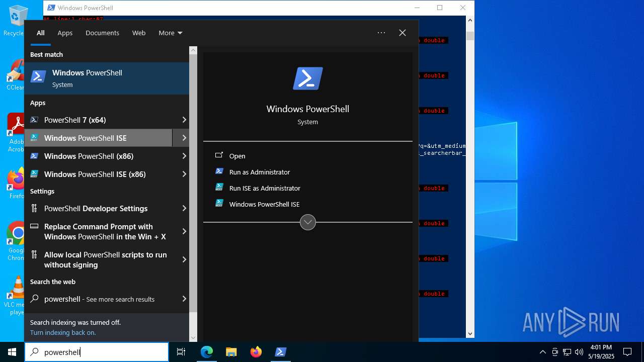Switch to the Apps search tab
Image resolution: width=644 pixels, height=362 pixels.
point(65,33)
